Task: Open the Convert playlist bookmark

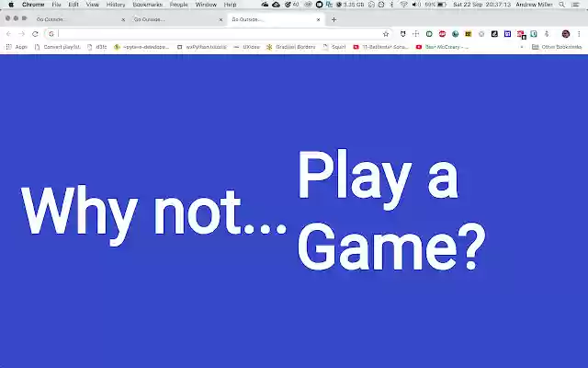Action: (58, 47)
